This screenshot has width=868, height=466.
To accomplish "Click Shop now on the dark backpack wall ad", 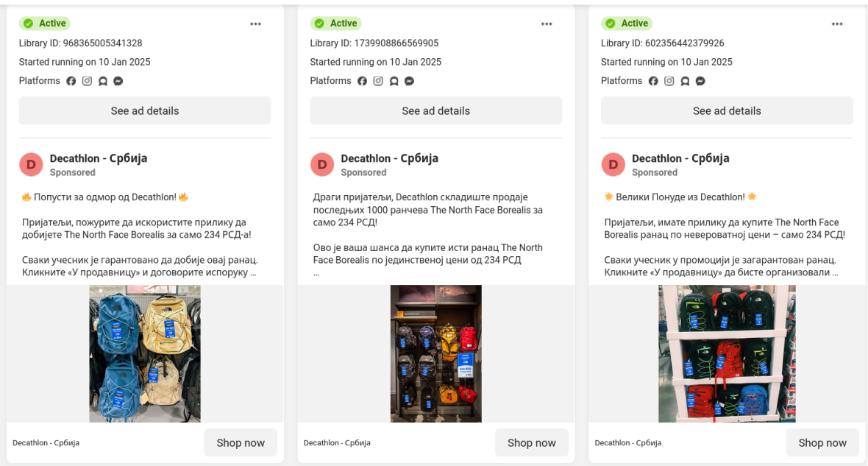I will (531, 442).
